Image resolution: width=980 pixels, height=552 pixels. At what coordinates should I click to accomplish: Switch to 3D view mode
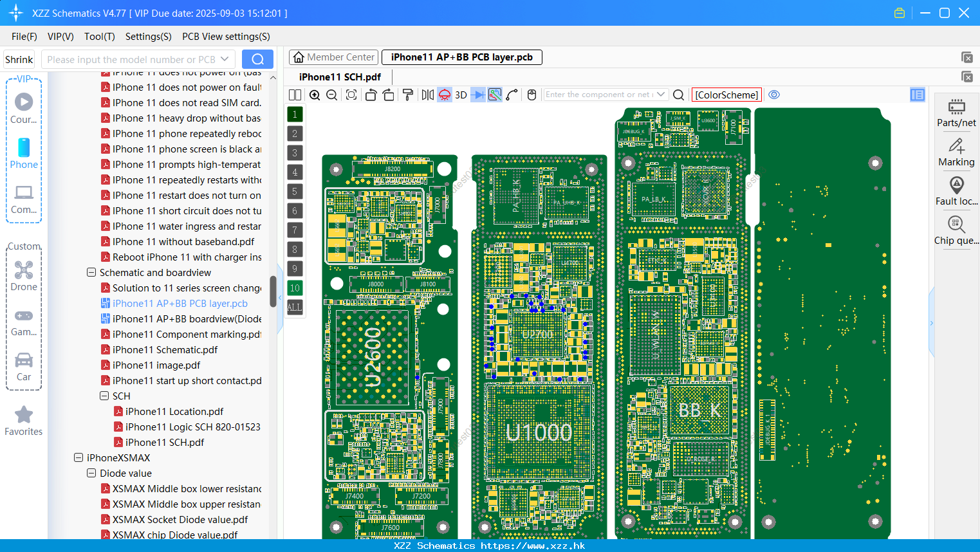461,95
